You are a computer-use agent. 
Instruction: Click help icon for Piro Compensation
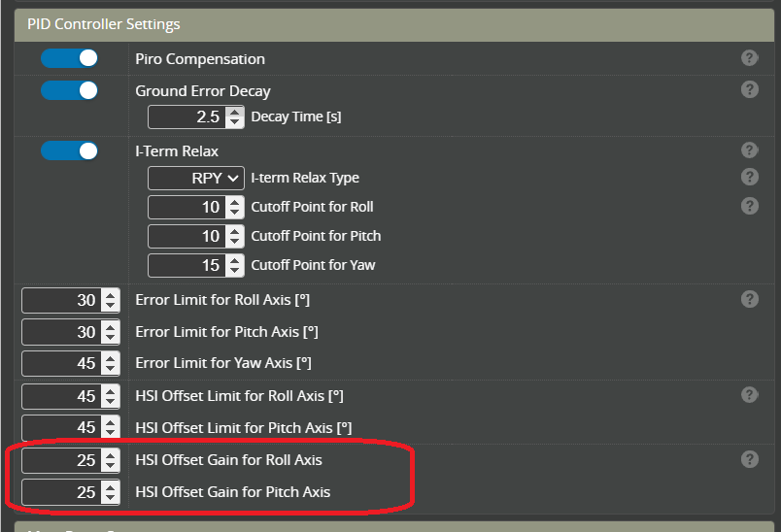pyautogui.click(x=749, y=58)
